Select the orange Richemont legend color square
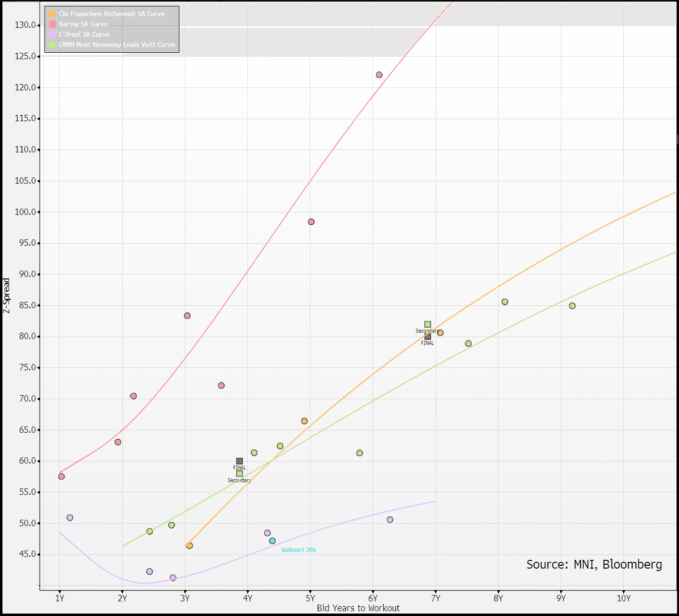The height and width of the screenshot is (616, 679). [x=52, y=14]
